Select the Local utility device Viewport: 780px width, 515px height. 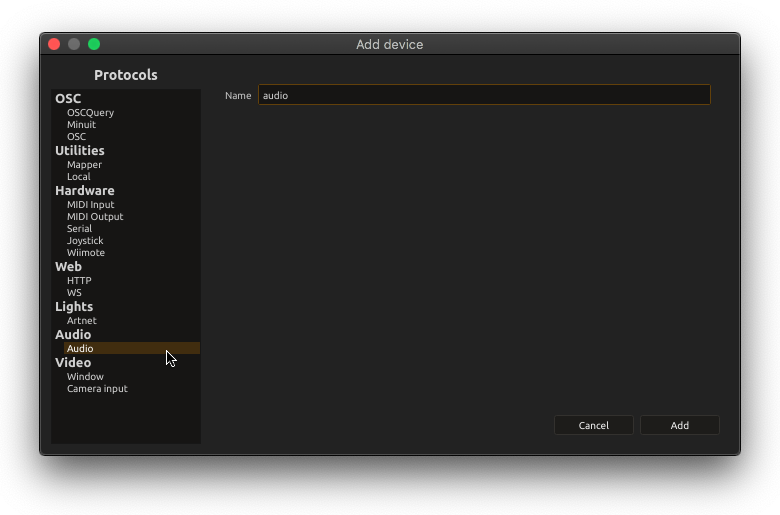(x=79, y=176)
